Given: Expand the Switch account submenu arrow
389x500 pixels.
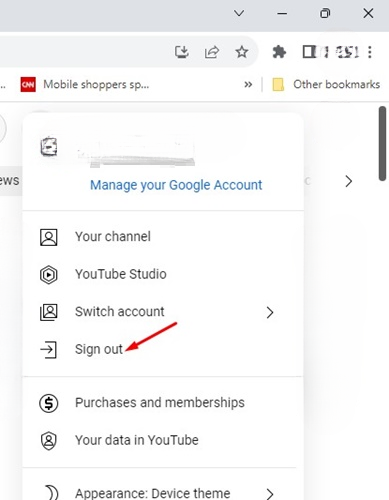Looking at the screenshot, I should pos(270,312).
